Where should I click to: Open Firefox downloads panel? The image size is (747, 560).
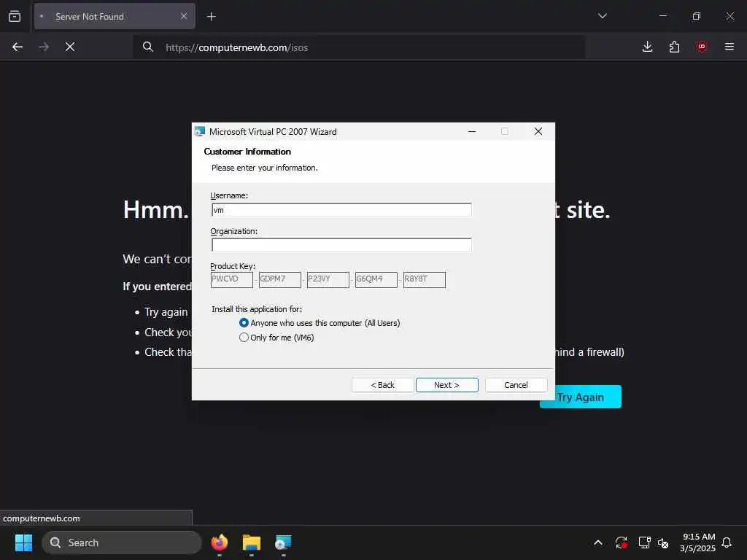[647, 47]
